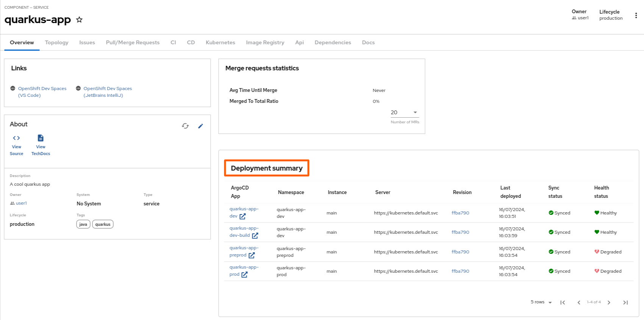Switch to the Topology tab
The height and width of the screenshot is (320, 644).
[x=56, y=42]
